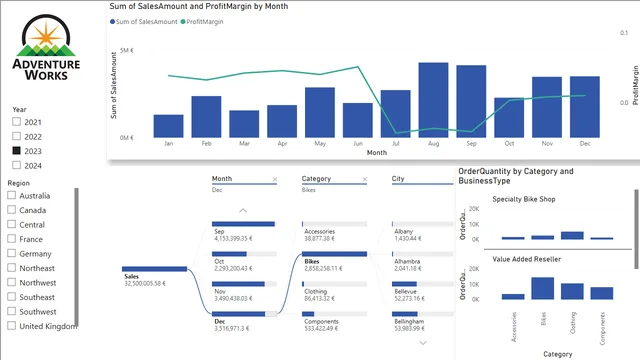Click the Feb sales bar
640x360 pixels.
click(206, 117)
